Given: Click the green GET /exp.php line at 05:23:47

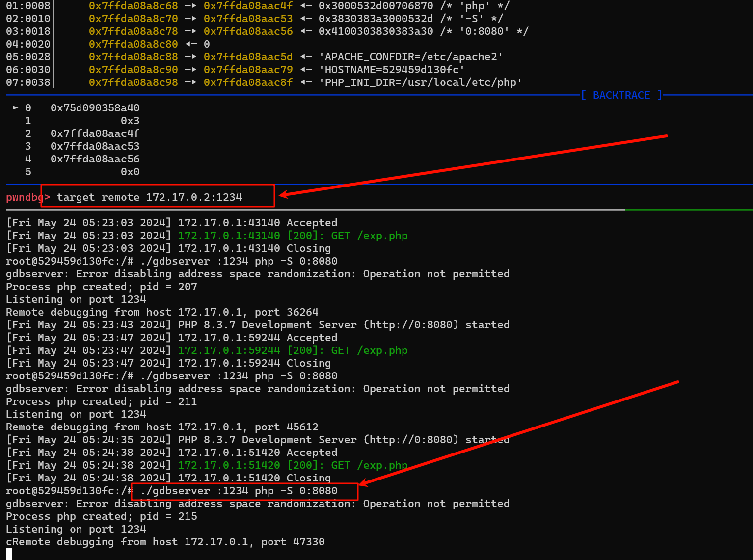Looking at the screenshot, I should pos(293,350).
